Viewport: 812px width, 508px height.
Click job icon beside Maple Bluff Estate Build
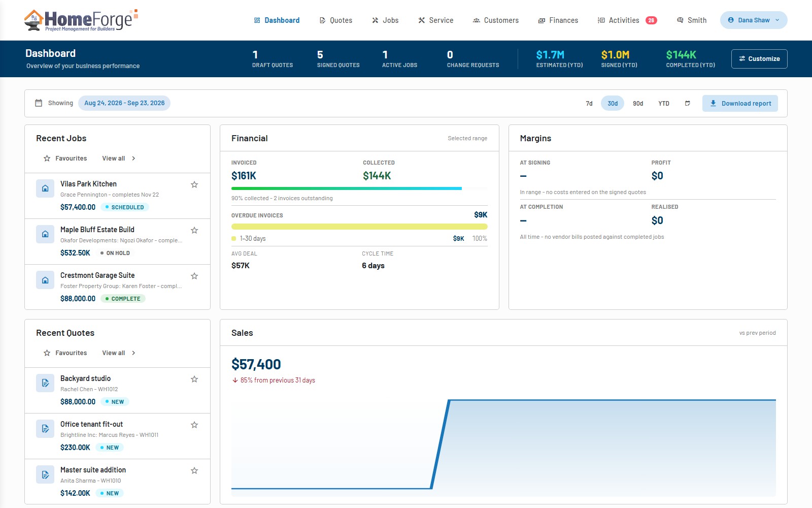[45, 234]
